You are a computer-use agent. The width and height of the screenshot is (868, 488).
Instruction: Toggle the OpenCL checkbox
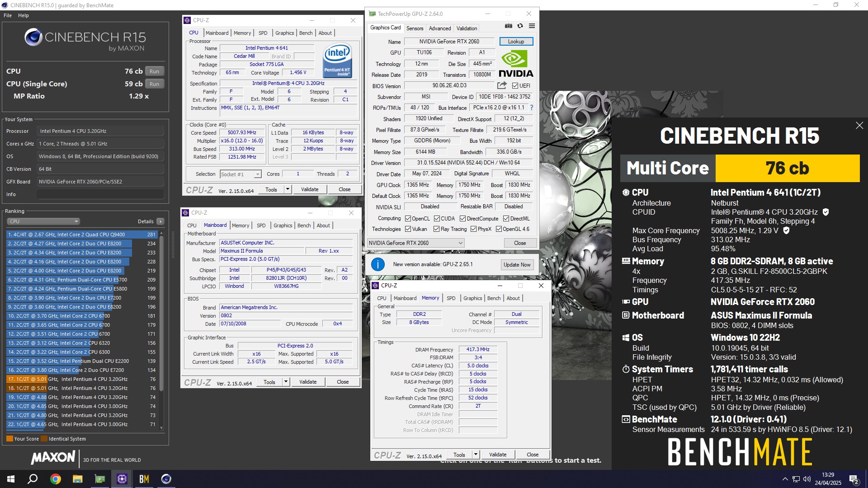coord(408,219)
